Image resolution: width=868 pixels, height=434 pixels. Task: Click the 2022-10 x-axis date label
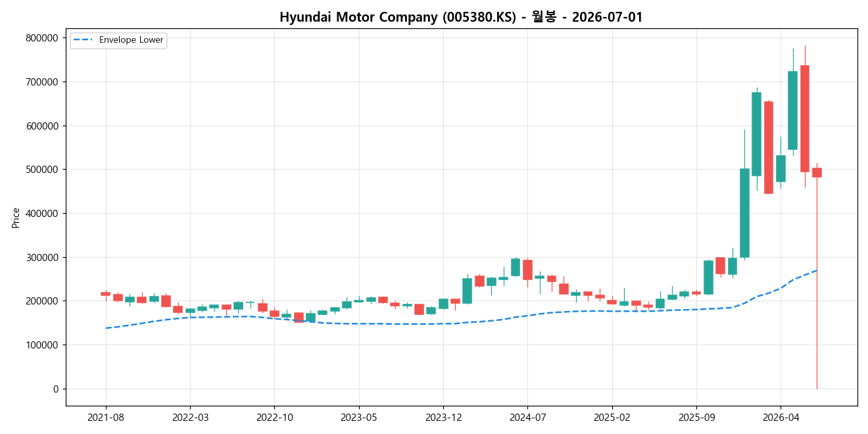(274, 417)
